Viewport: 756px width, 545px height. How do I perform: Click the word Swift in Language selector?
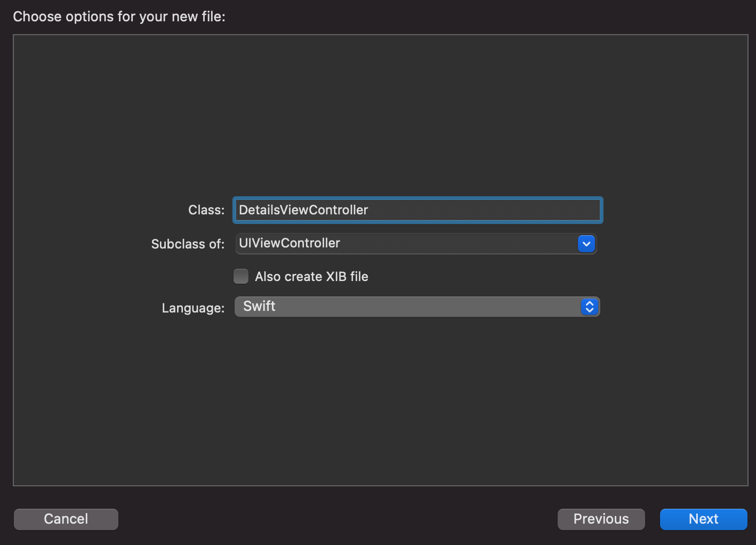259,306
